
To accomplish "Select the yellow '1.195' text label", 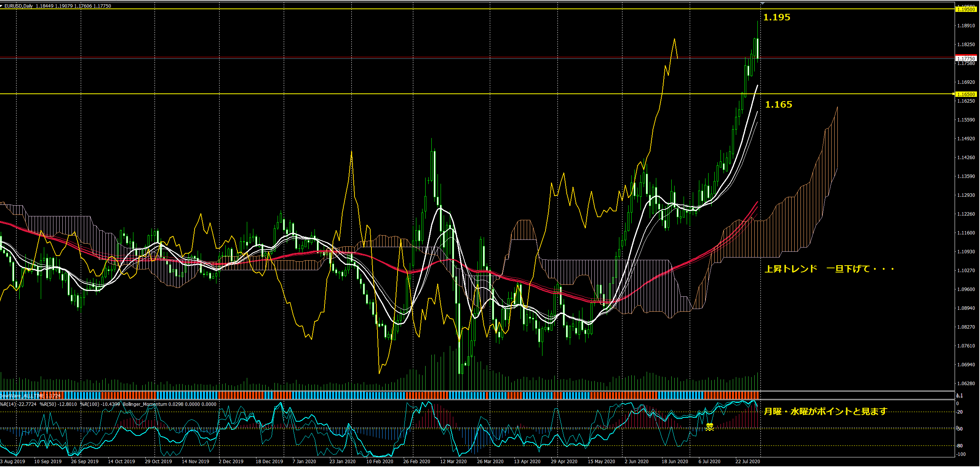I will coord(776,17).
